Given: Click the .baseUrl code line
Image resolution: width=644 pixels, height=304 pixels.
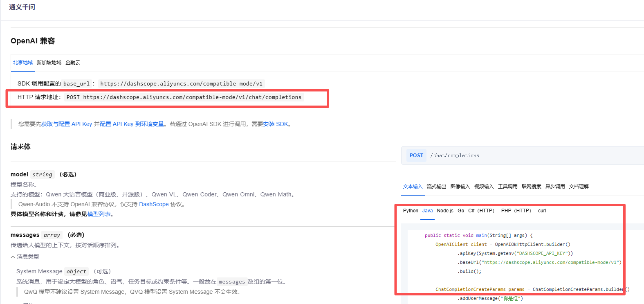Looking at the screenshot, I should 539,262.
